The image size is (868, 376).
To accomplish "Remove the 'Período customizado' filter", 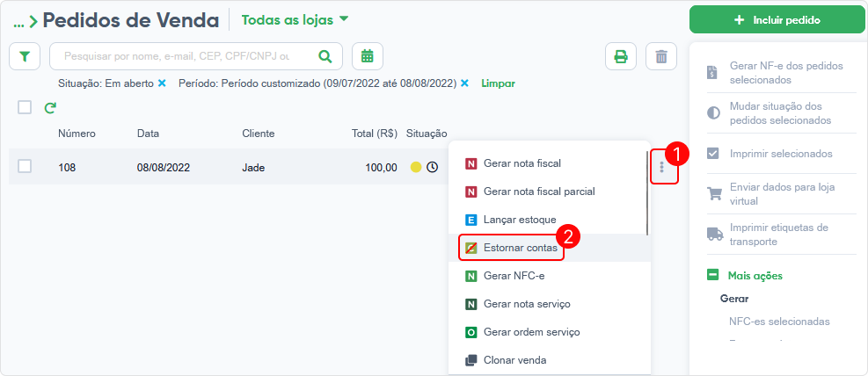I will point(464,83).
